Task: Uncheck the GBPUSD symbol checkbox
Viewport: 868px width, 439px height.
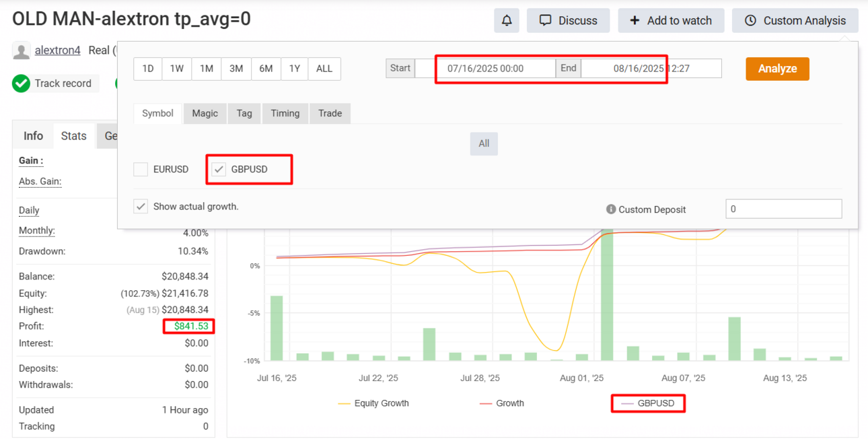Action: (218, 169)
